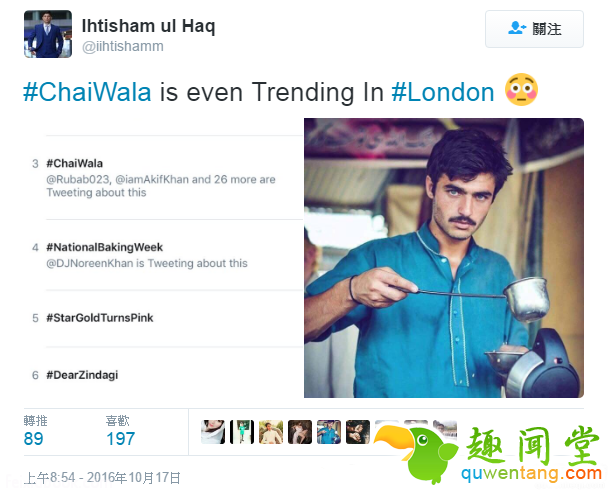View the 89 retweets count
The height and width of the screenshot is (495, 614).
tap(34, 439)
